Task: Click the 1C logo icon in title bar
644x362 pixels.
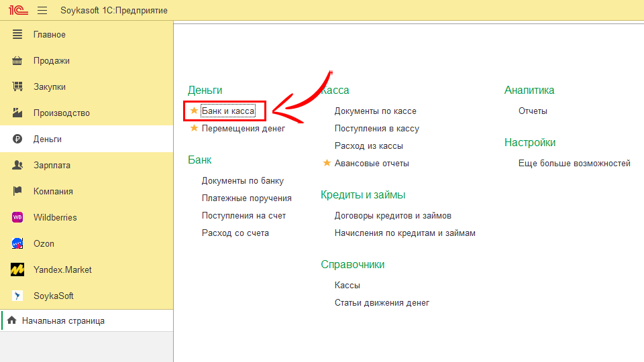Action: pyautogui.click(x=17, y=11)
